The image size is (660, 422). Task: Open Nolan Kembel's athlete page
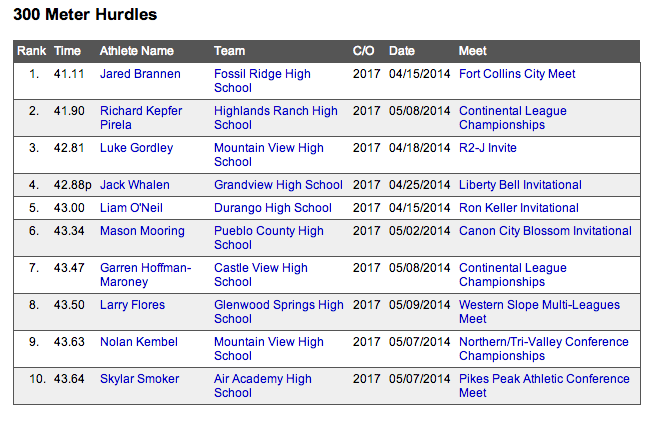(139, 342)
